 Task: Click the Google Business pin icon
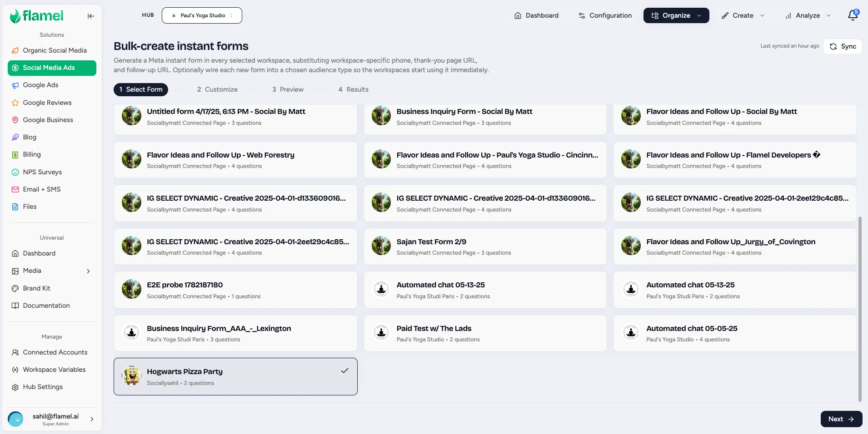point(15,120)
